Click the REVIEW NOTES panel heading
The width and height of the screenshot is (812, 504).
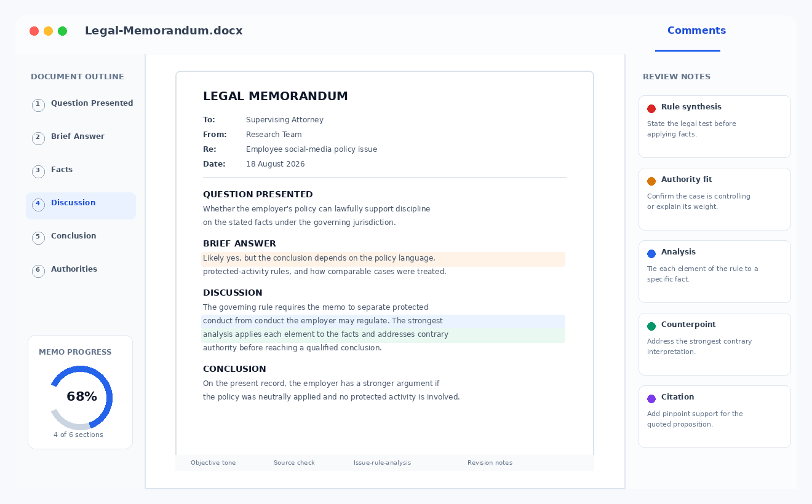coord(677,77)
